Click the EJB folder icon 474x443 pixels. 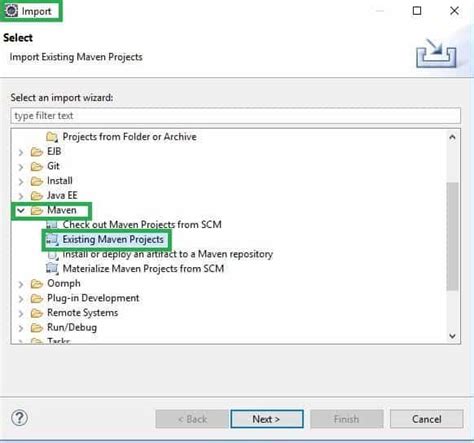pyautogui.click(x=37, y=152)
